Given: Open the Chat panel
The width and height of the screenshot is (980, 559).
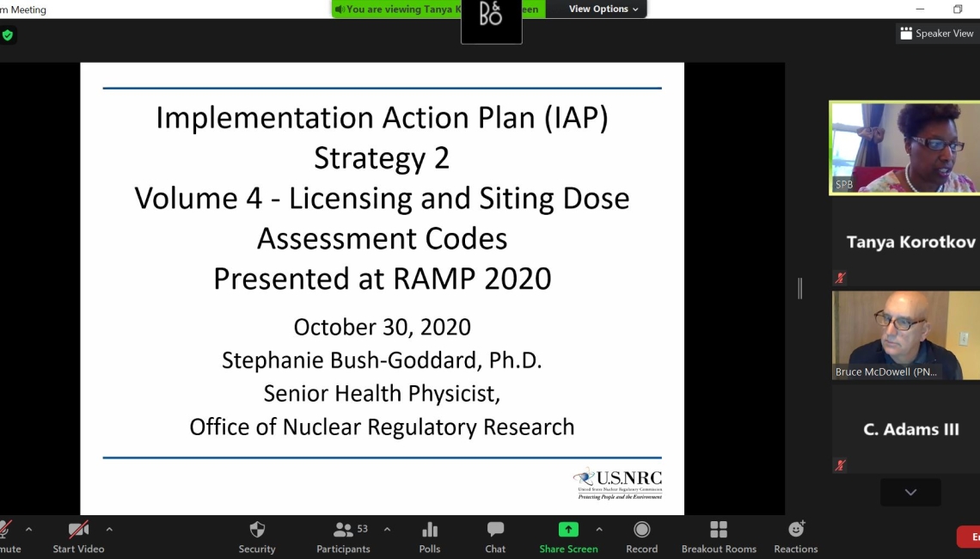Looking at the screenshot, I should pyautogui.click(x=495, y=530).
